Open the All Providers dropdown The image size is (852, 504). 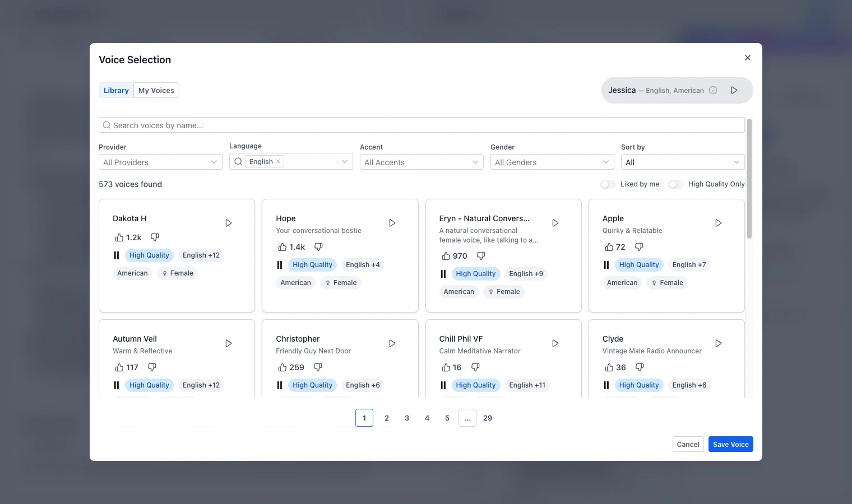coord(160,162)
